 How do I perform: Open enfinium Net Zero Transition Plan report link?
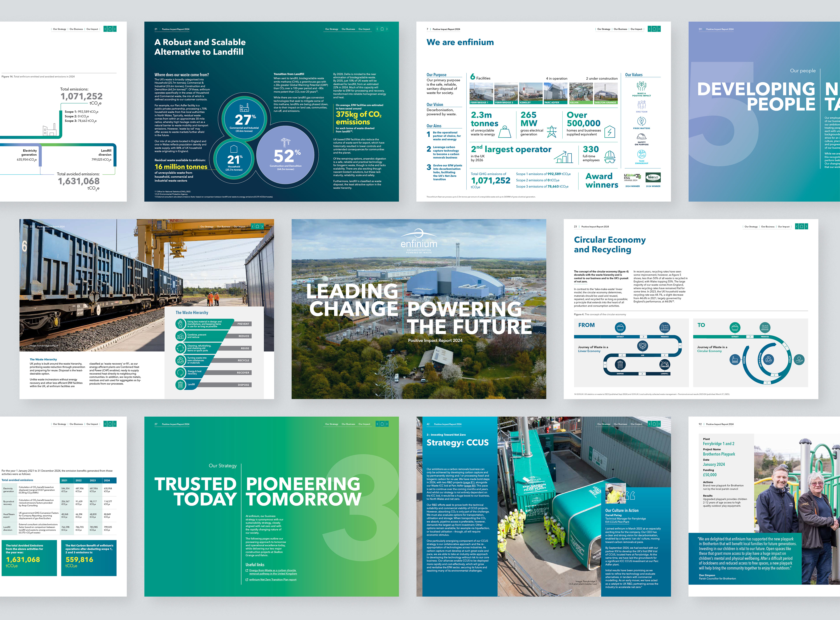point(273,579)
